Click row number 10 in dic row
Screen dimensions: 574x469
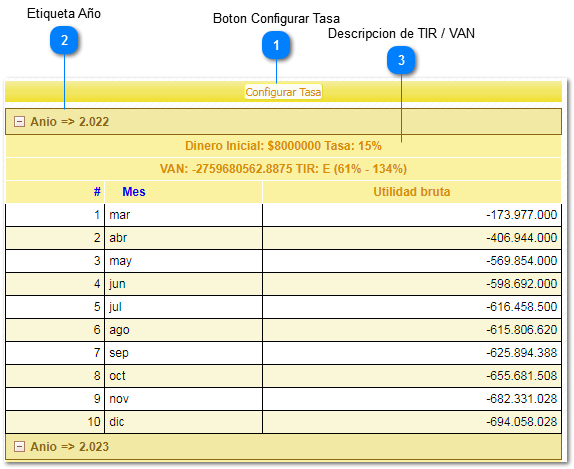(94, 422)
